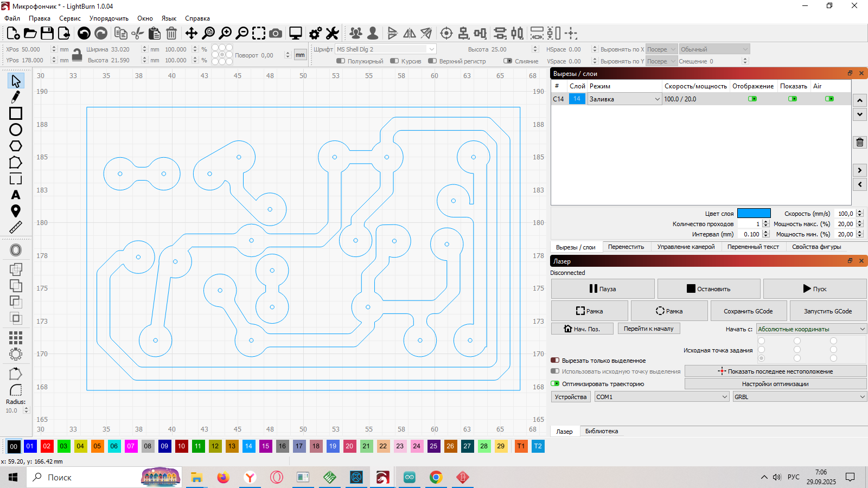Open the 'Упорядочить' menu

click(x=108, y=18)
